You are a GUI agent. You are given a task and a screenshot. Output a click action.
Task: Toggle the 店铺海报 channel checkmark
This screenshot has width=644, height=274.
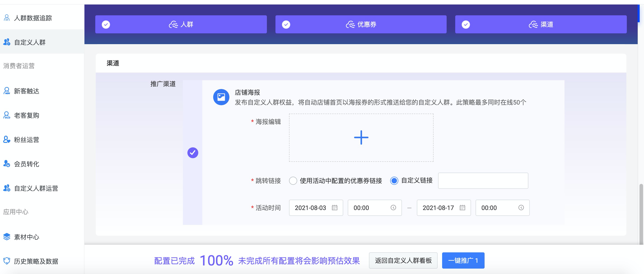(x=193, y=153)
